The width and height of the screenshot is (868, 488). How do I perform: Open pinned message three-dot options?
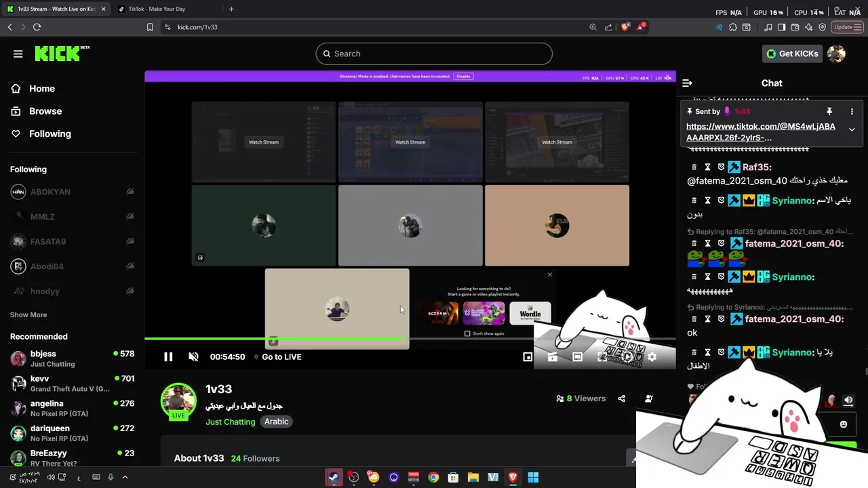[852, 111]
